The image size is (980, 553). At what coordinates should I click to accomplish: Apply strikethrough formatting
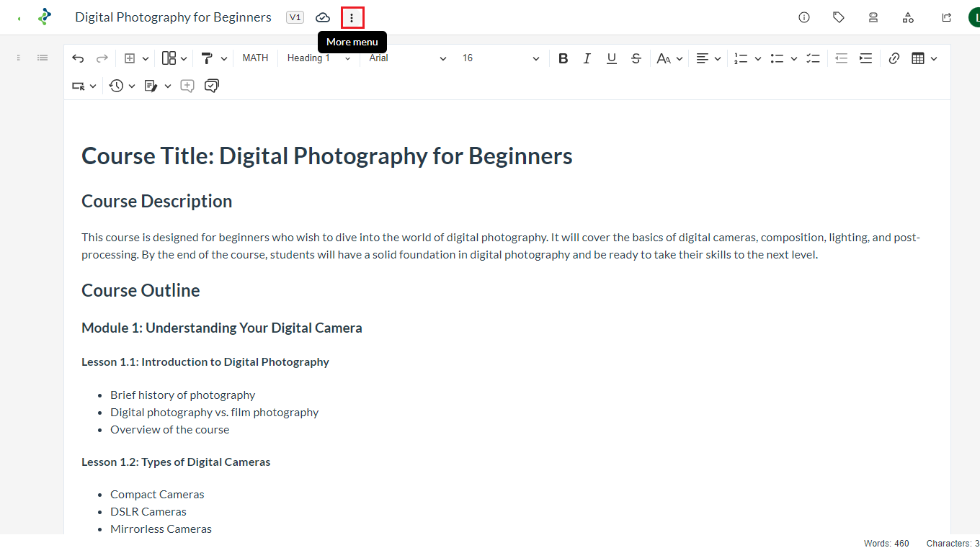[636, 58]
